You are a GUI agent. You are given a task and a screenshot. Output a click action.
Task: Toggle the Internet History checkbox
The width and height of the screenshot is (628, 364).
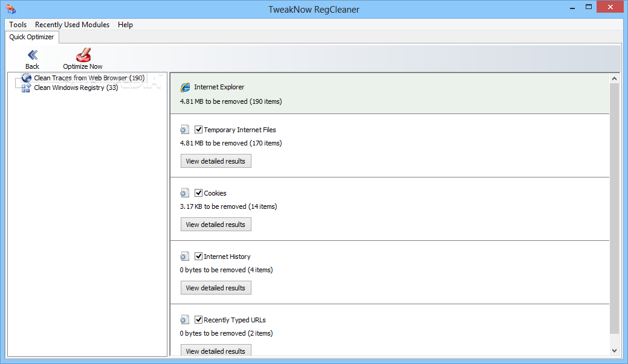pyautogui.click(x=198, y=257)
